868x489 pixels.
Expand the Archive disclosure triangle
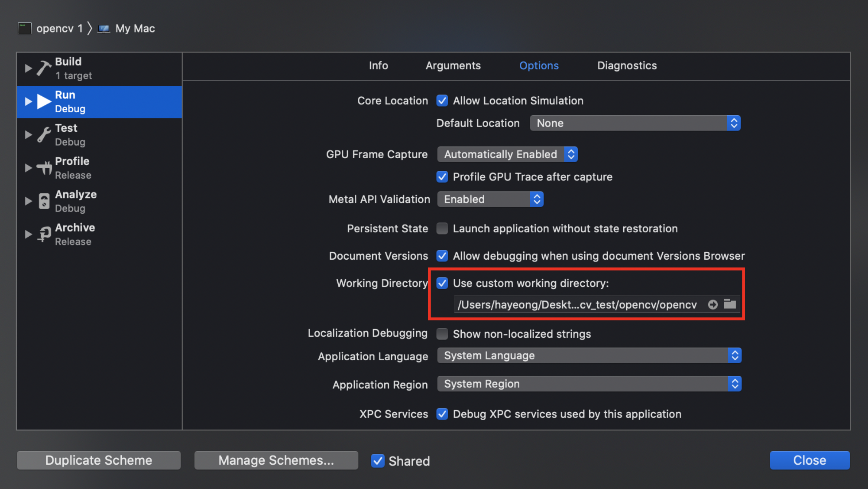click(x=28, y=234)
